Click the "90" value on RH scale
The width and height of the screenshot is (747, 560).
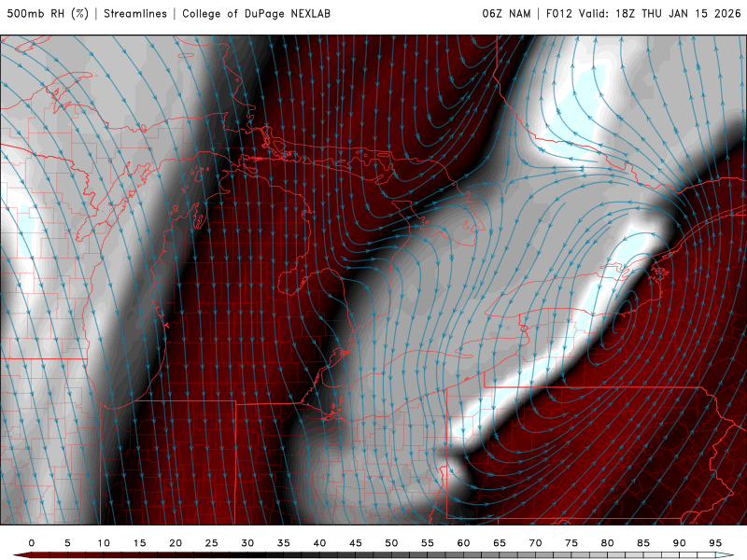coord(680,543)
